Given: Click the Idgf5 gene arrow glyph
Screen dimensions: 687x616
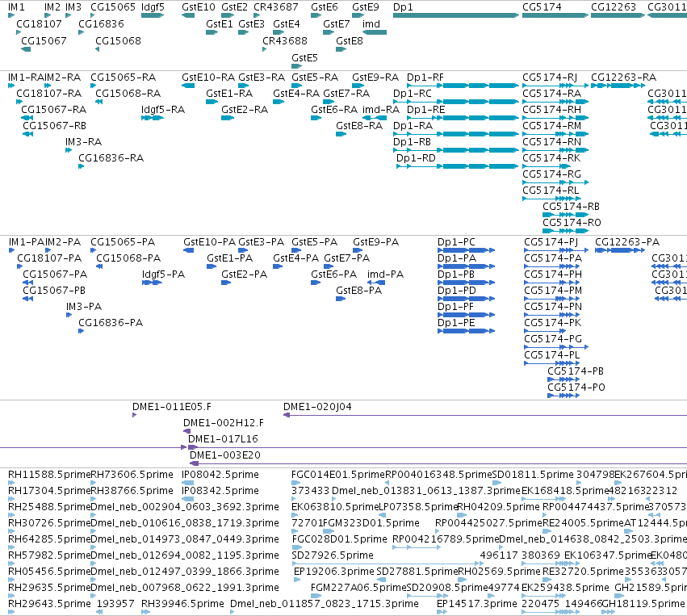Looking at the screenshot, I should click(x=153, y=15).
